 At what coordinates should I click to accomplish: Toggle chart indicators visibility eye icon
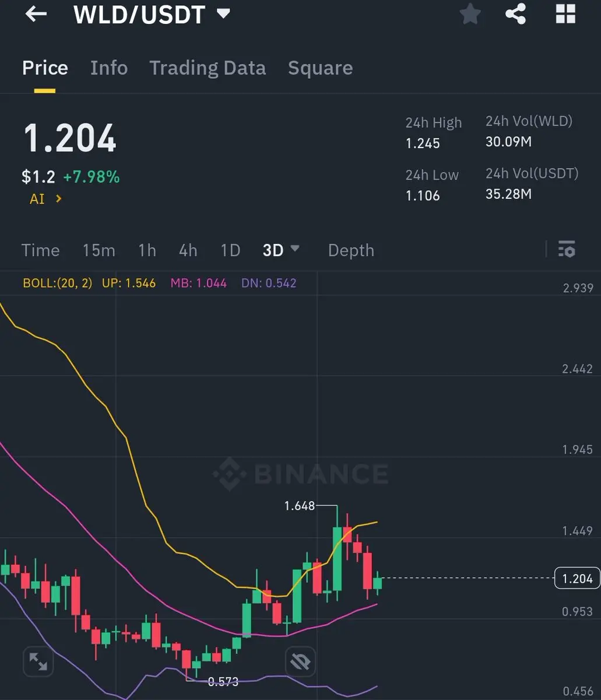tap(300, 661)
